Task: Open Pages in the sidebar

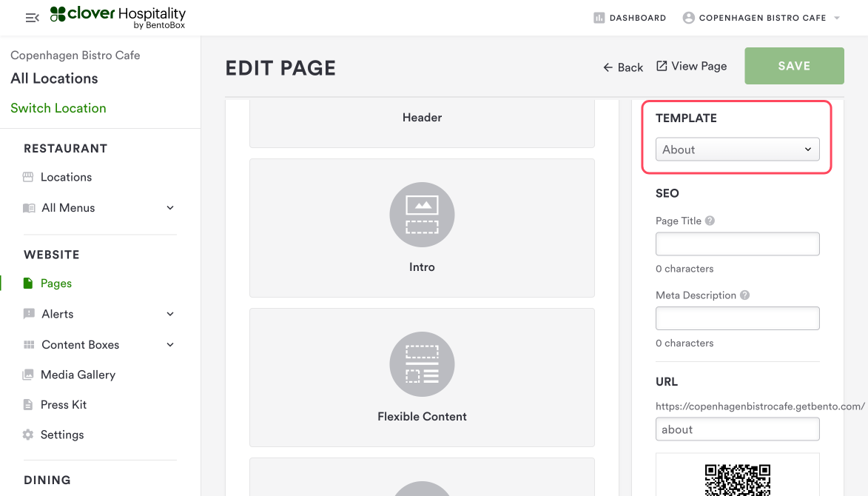Action: 56,284
